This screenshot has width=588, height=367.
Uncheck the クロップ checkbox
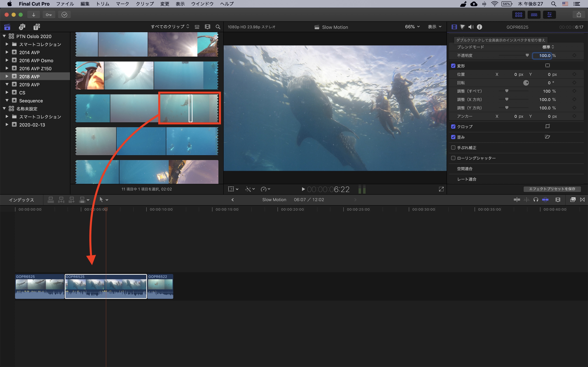point(453,127)
